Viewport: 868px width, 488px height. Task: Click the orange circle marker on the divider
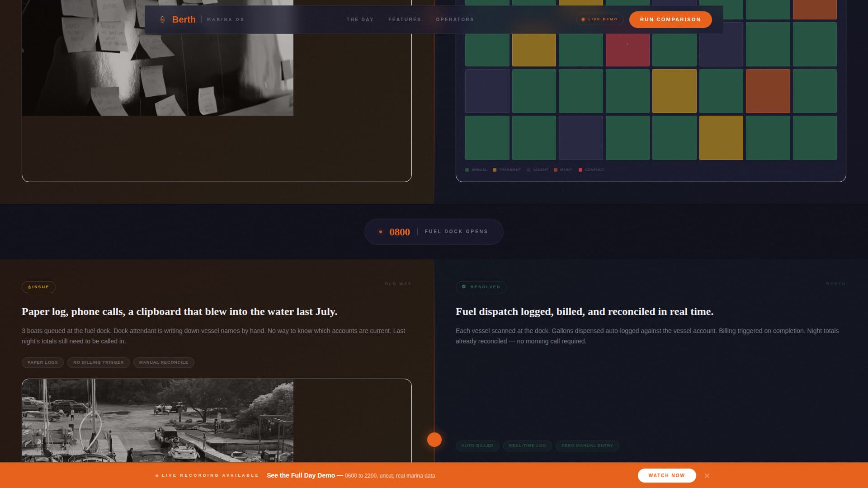click(x=434, y=439)
